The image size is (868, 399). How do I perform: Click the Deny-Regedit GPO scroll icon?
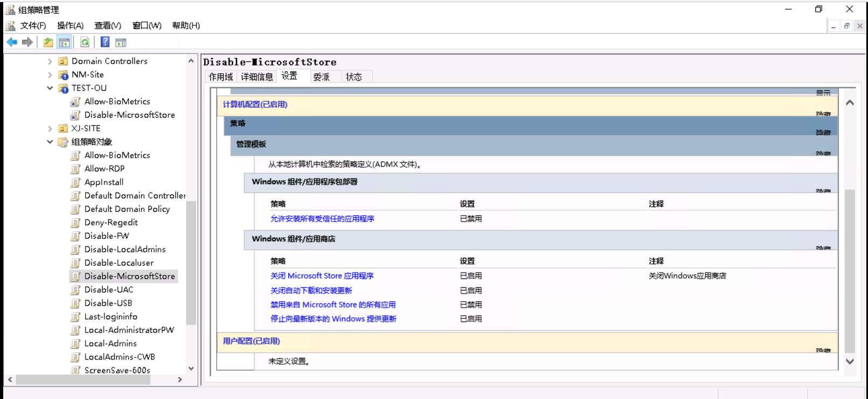click(76, 223)
